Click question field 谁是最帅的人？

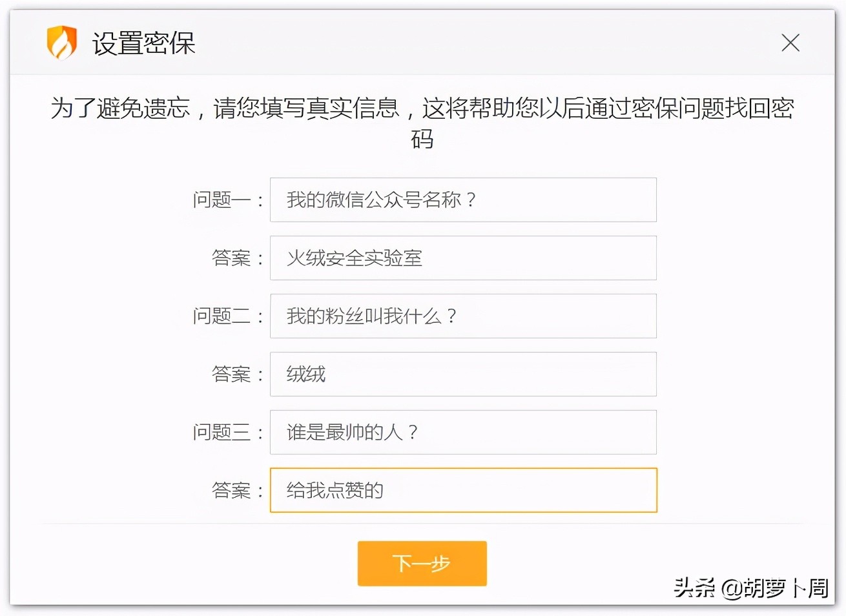462,432
